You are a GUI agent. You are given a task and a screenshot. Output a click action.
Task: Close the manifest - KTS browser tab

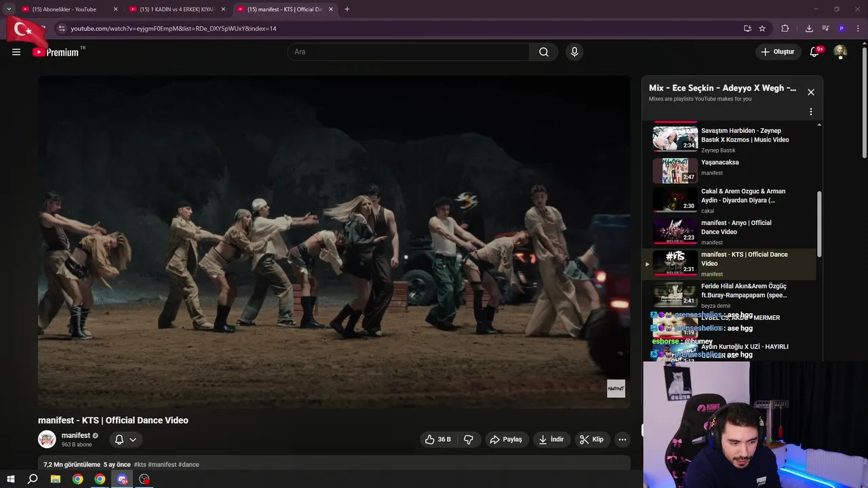coord(331,9)
